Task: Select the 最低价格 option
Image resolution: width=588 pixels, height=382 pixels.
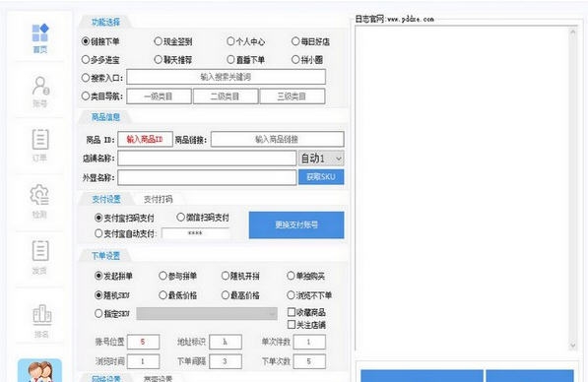Action: click(x=178, y=295)
